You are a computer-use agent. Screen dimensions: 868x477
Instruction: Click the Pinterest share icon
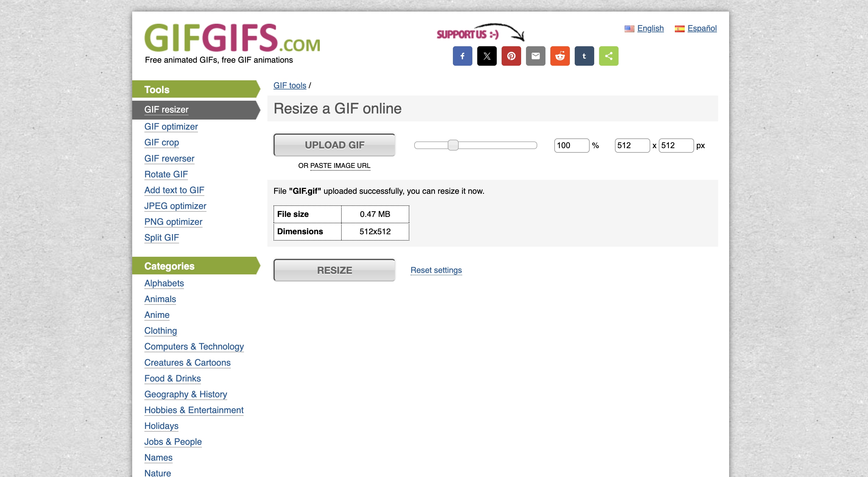[x=511, y=56]
